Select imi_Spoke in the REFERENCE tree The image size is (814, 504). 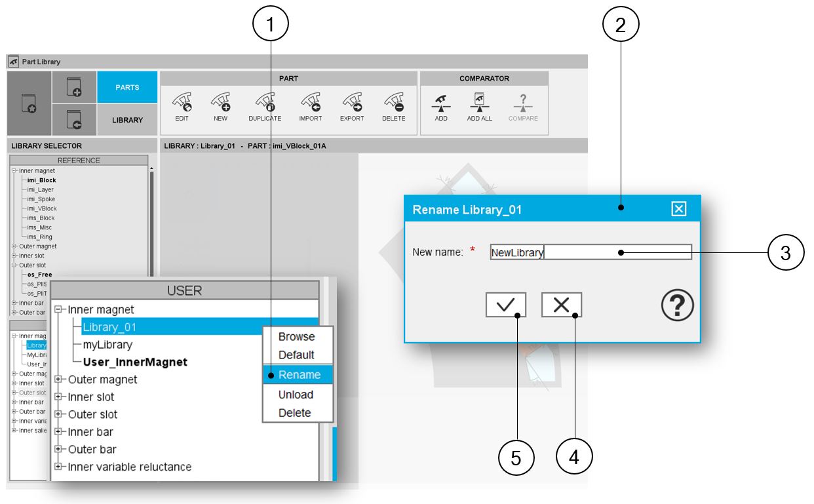click(41, 199)
